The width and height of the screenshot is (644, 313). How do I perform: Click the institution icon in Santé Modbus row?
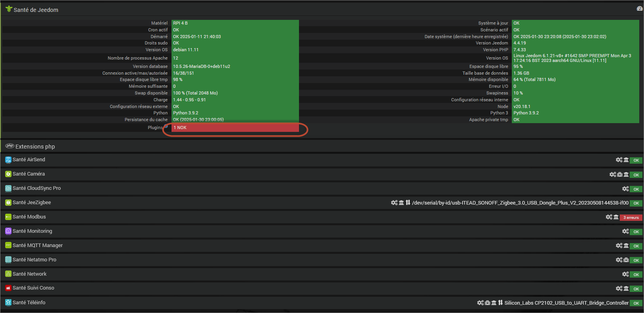(x=616, y=217)
